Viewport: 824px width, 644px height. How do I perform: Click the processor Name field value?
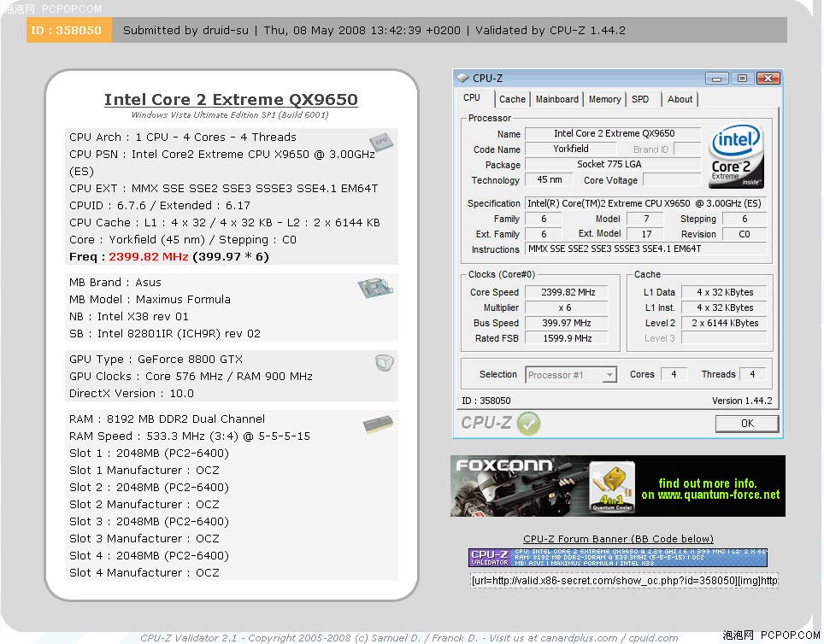pos(613,133)
